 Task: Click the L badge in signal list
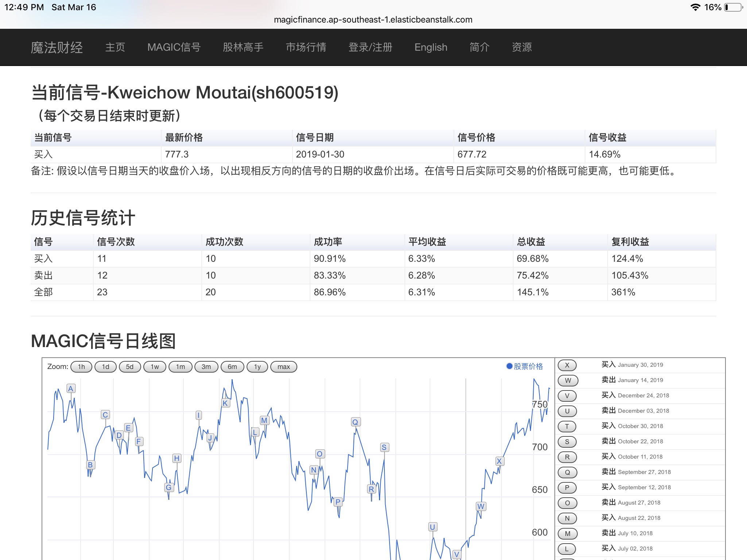tap(567, 549)
